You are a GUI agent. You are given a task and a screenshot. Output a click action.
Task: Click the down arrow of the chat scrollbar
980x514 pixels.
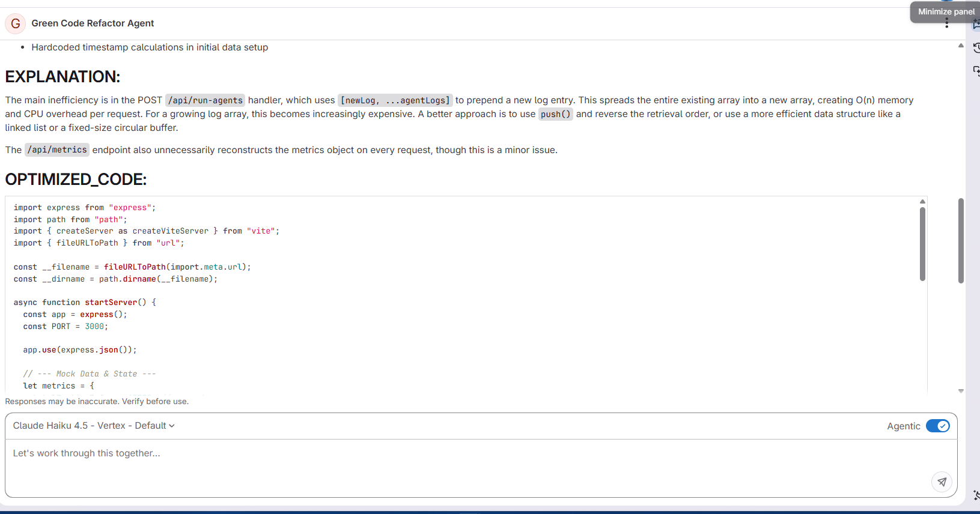click(x=961, y=391)
